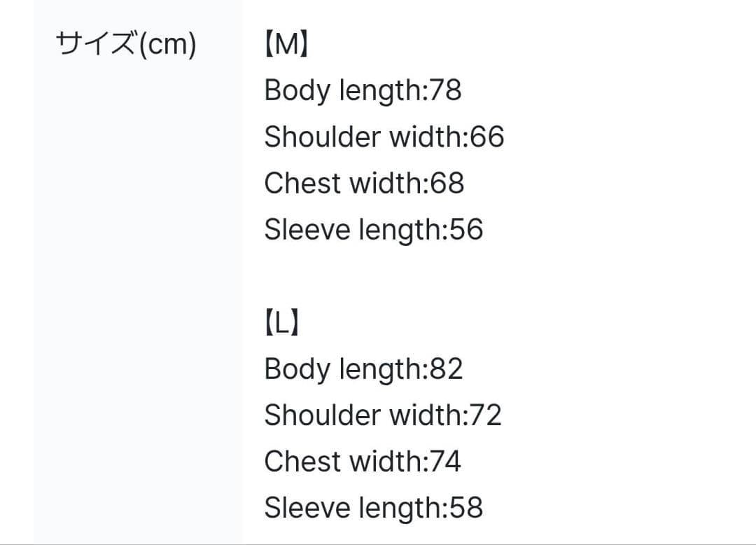Image resolution: width=756 pixels, height=545 pixels.
Task: Select the 'Shoulder width' label under size L
Action: tap(364, 415)
